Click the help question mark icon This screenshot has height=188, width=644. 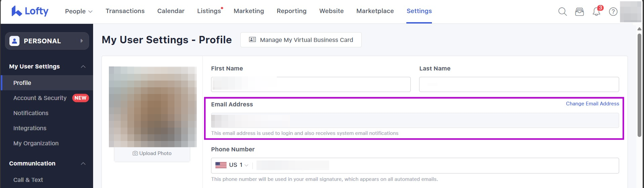coord(613,12)
